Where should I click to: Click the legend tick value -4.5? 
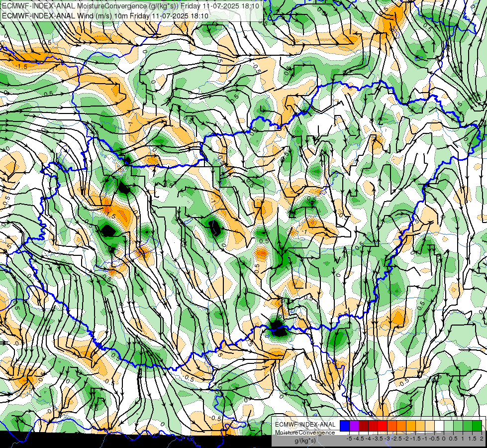[x=359, y=439]
